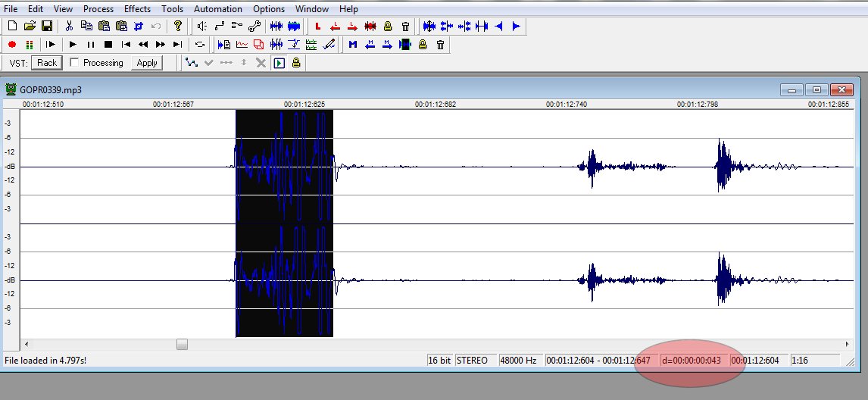
Task: Open the Edit menu
Action: [36, 9]
